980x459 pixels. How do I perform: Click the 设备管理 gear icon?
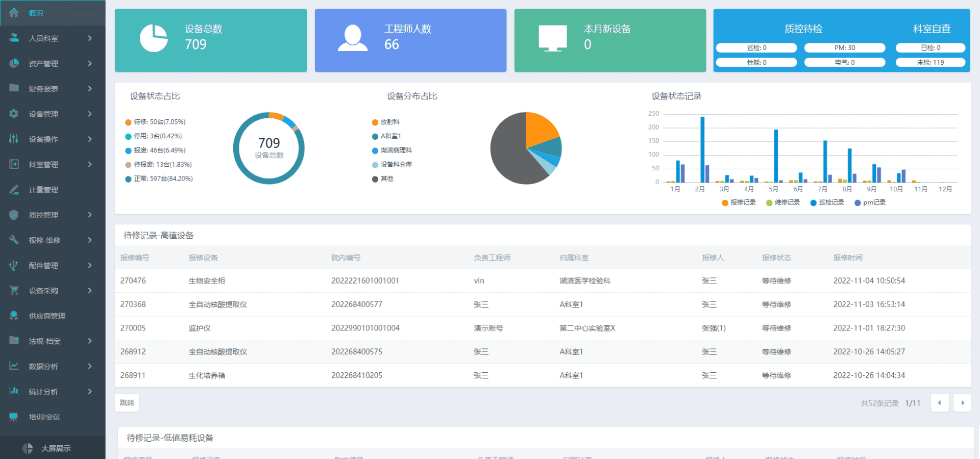[x=14, y=114]
